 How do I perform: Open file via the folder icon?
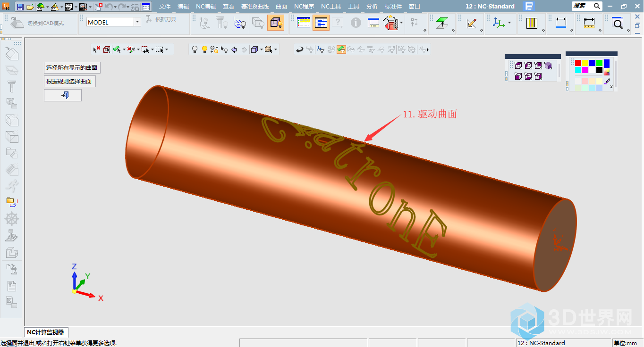click(30, 7)
